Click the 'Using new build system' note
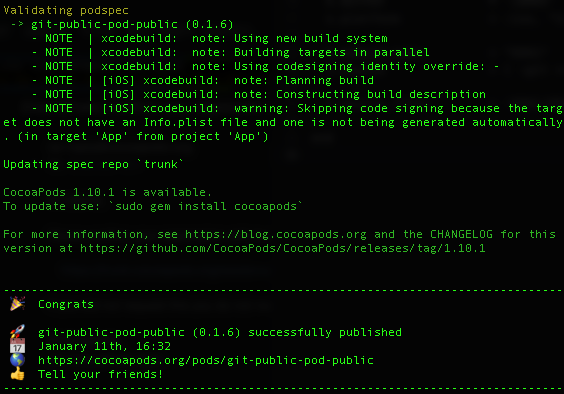The width and height of the screenshot is (564, 394). [x=311, y=39]
